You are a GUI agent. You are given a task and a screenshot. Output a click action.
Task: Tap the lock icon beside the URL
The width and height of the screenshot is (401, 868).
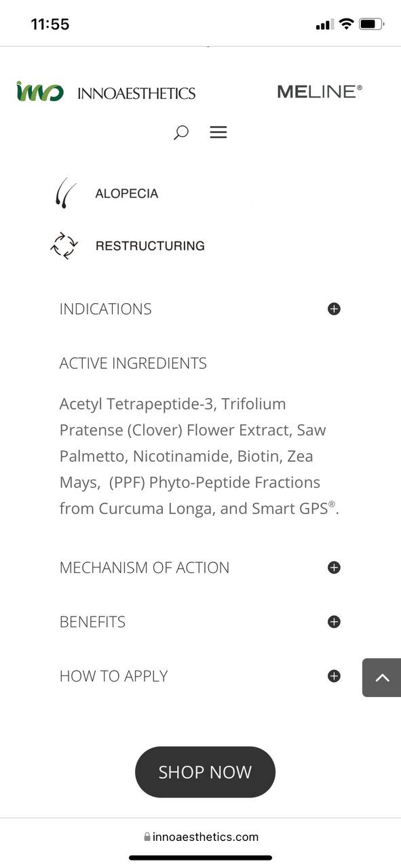(x=147, y=837)
